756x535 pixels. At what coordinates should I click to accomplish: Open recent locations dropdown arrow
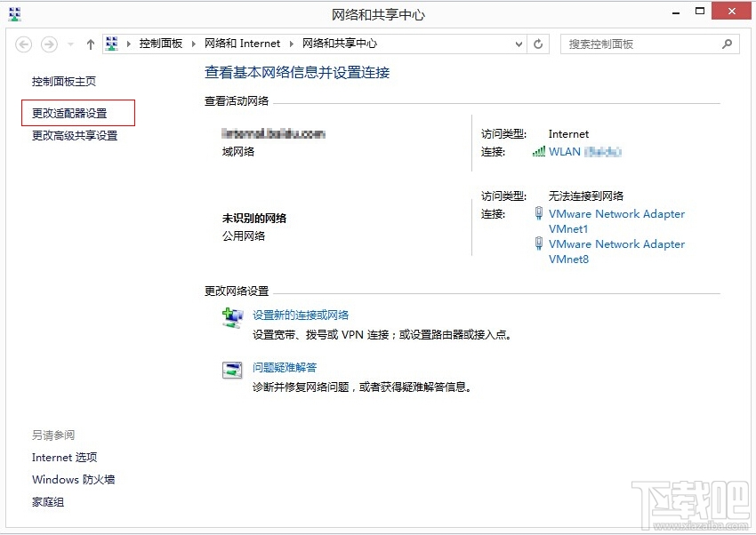(70, 44)
